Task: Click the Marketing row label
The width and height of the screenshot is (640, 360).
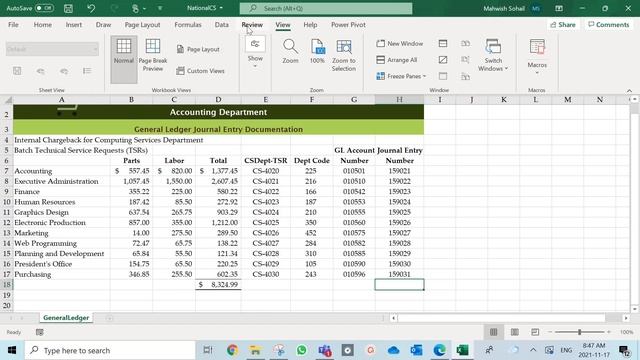Action: point(31,233)
